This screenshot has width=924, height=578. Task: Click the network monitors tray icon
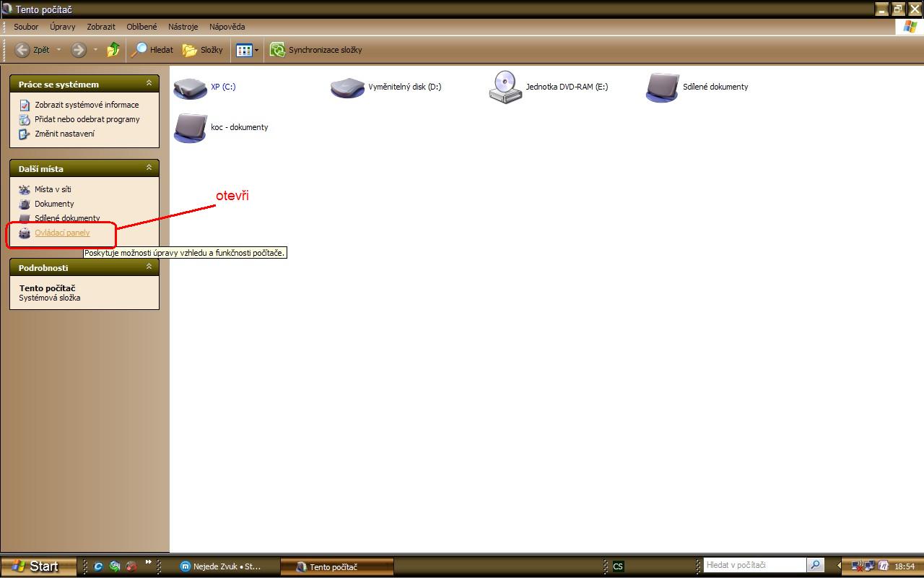coord(869,566)
